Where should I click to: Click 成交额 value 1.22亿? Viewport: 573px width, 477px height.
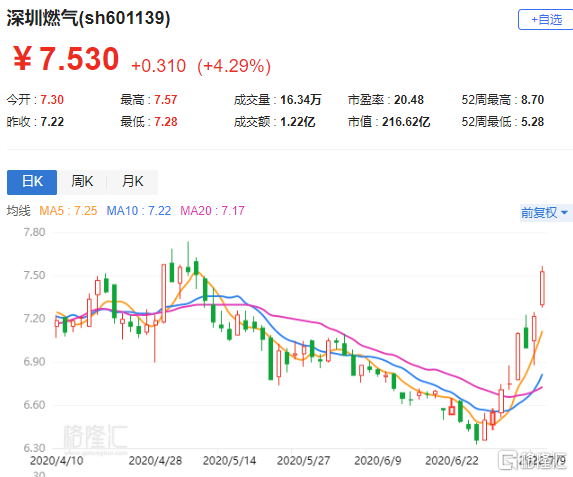click(x=297, y=122)
